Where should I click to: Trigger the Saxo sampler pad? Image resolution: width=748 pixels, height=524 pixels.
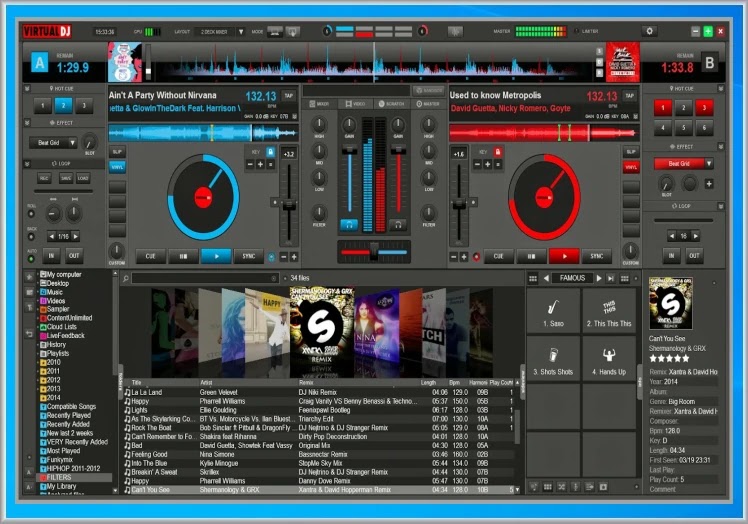pyautogui.click(x=553, y=310)
